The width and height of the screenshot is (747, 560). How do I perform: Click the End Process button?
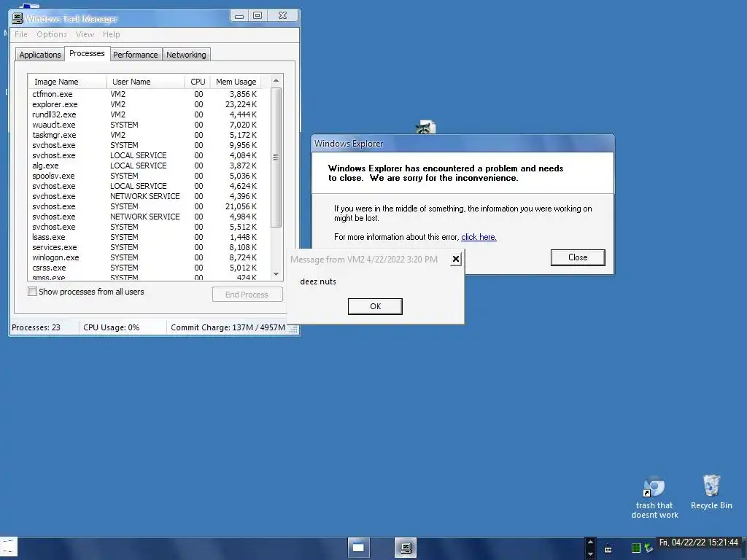[247, 295]
